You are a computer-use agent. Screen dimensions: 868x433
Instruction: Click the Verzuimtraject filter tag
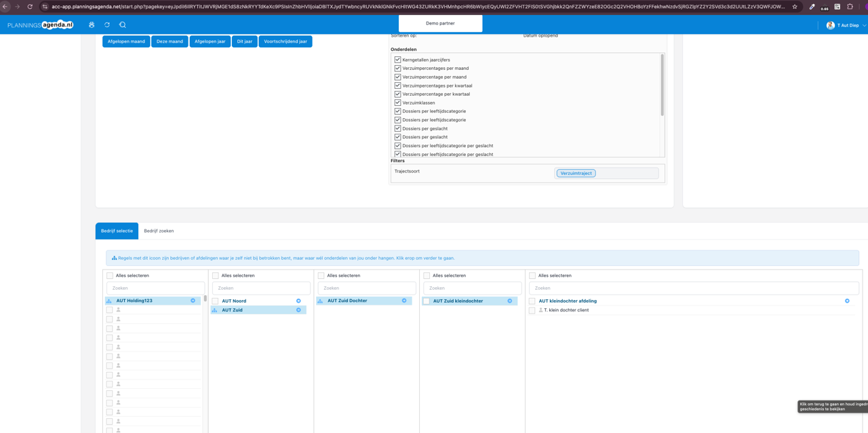[576, 173]
